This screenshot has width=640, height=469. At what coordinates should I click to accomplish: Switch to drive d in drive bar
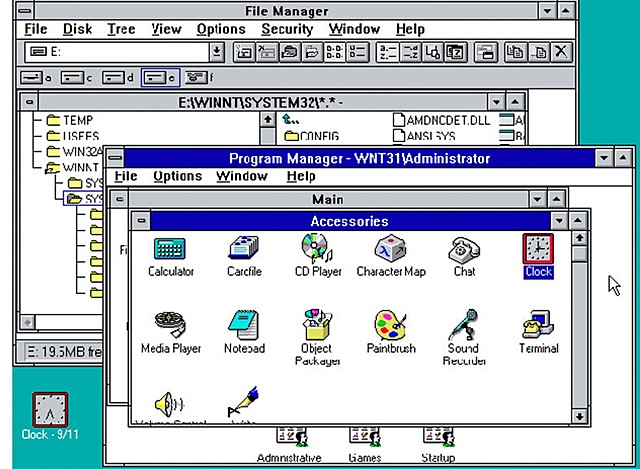coord(118,77)
